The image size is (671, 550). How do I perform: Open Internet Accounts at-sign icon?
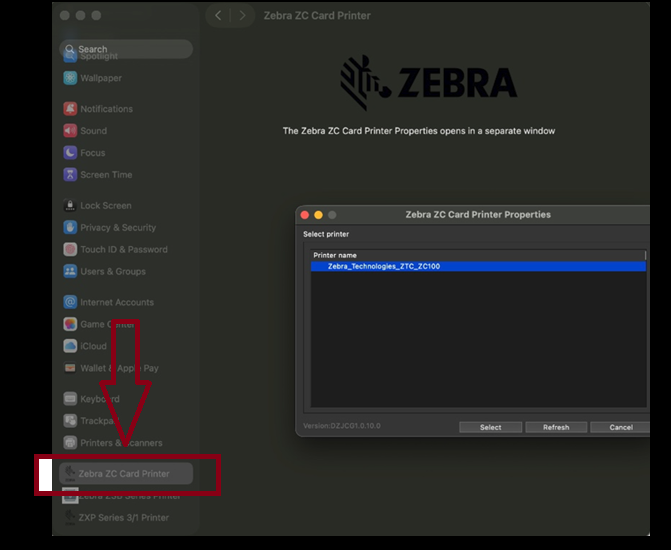pos(70,302)
